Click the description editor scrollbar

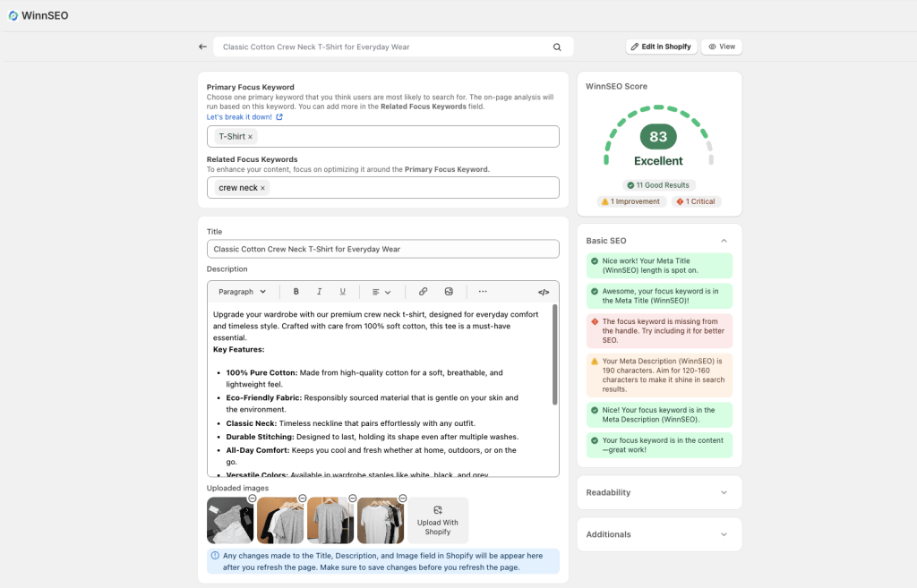pos(554,354)
